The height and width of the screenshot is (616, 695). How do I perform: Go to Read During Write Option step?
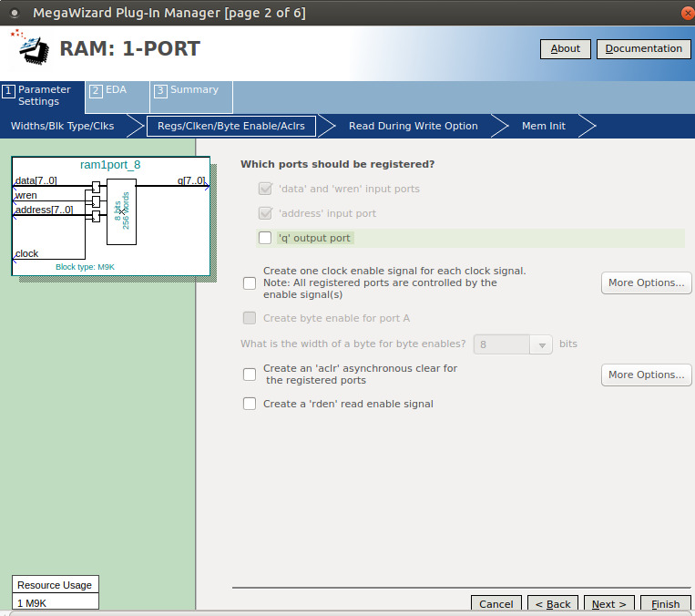(x=414, y=126)
